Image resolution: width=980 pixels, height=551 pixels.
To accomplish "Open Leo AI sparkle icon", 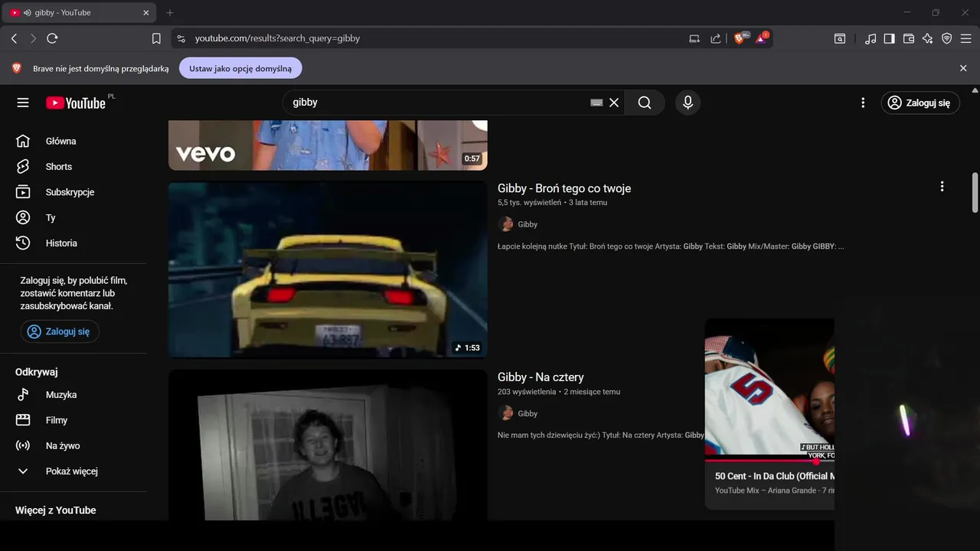I will [x=928, y=38].
